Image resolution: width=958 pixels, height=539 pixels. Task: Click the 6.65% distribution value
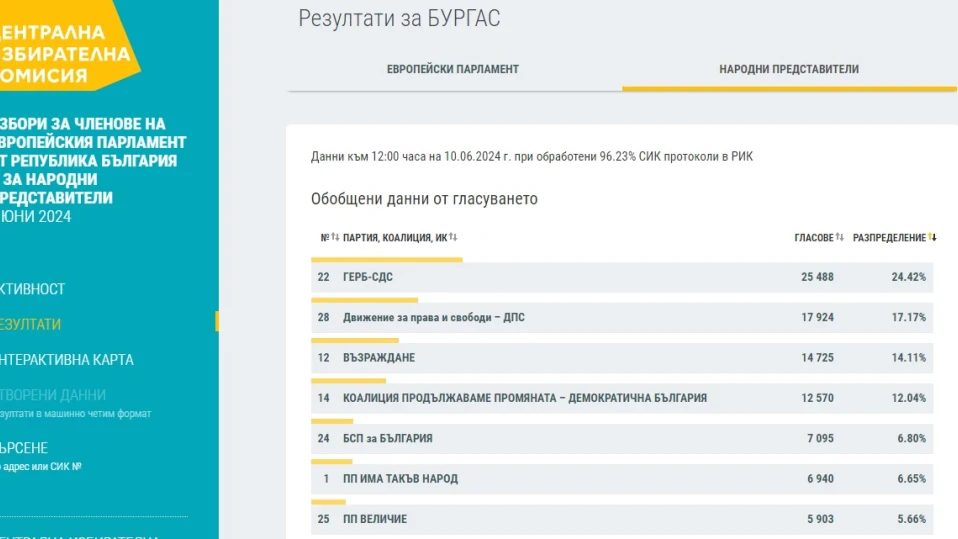[912, 478]
